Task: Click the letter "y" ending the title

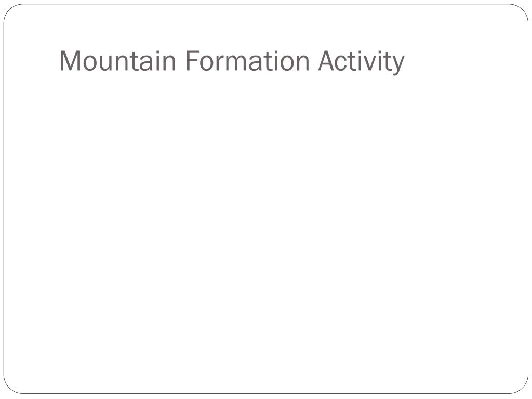Action: click(398, 64)
